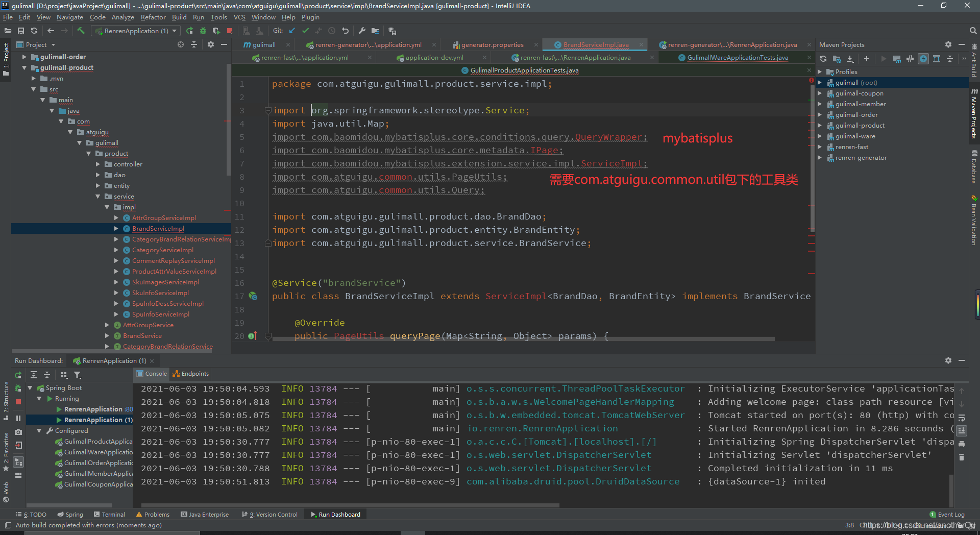Click the editor vertical scrollbar thumb
The width and height of the screenshot is (980, 535).
point(812,158)
